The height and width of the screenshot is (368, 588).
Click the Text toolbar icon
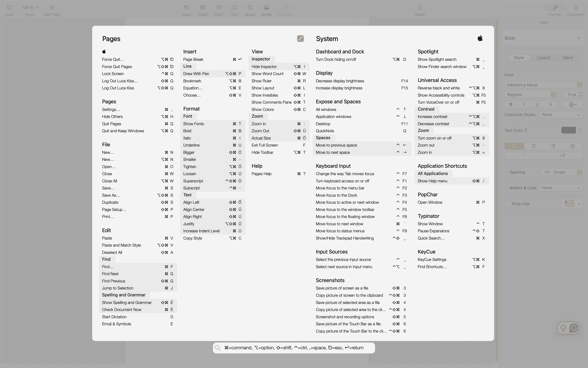click(234, 8)
